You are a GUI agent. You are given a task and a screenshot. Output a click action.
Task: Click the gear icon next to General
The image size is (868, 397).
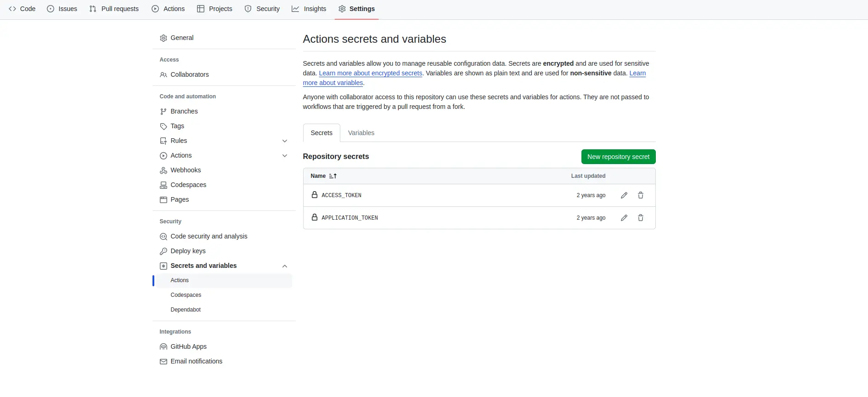[163, 38]
